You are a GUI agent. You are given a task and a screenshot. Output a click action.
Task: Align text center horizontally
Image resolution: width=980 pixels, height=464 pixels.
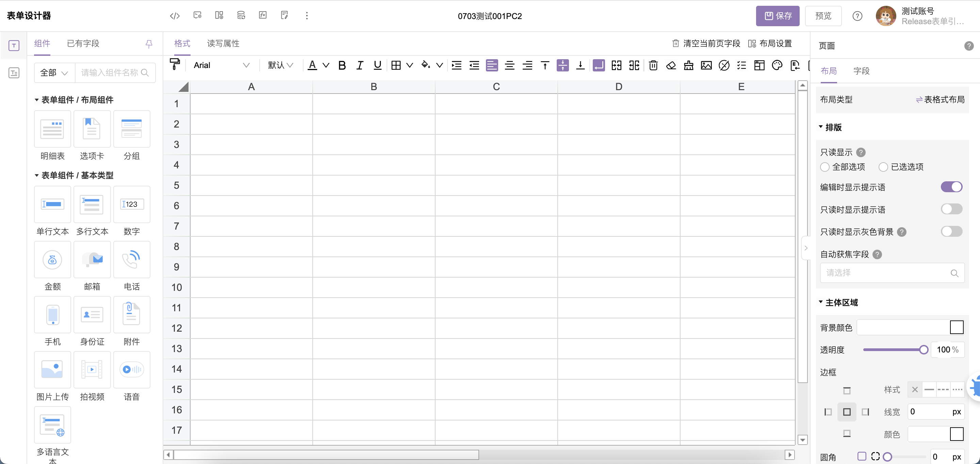(x=509, y=65)
